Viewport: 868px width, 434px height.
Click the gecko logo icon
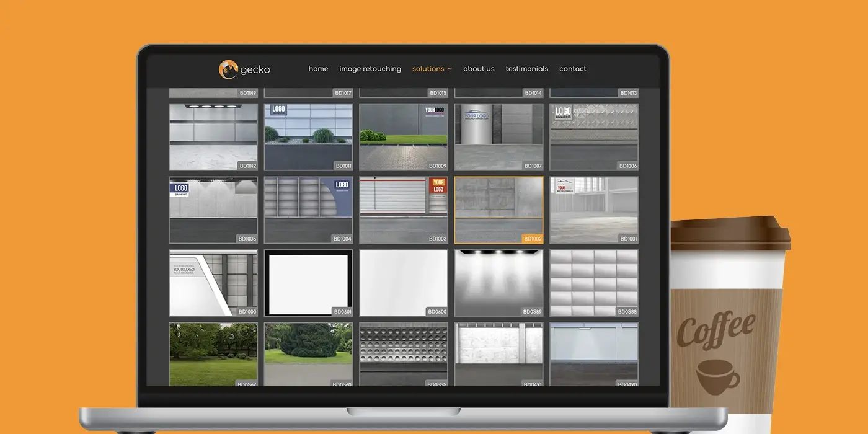[228, 69]
